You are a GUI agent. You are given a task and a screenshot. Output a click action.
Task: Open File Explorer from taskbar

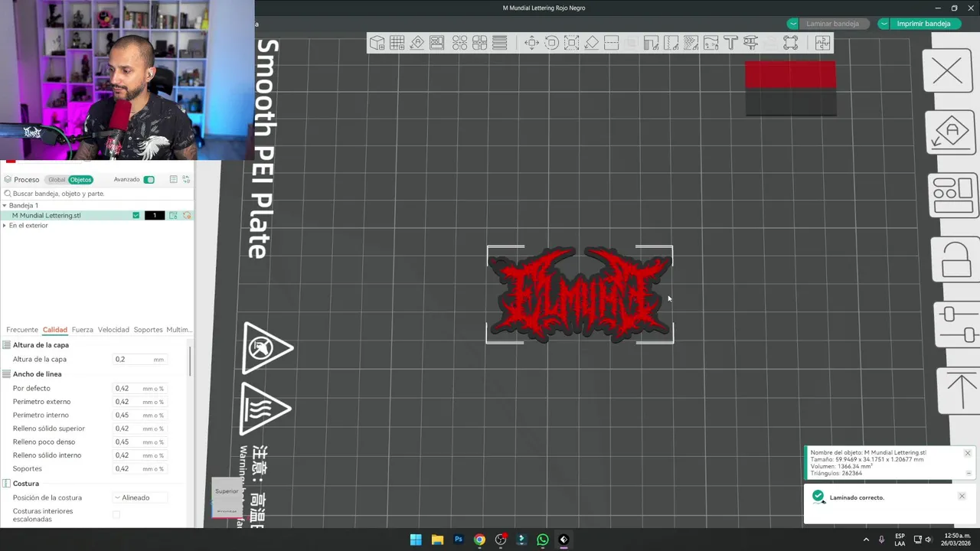(x=437, y=540)
